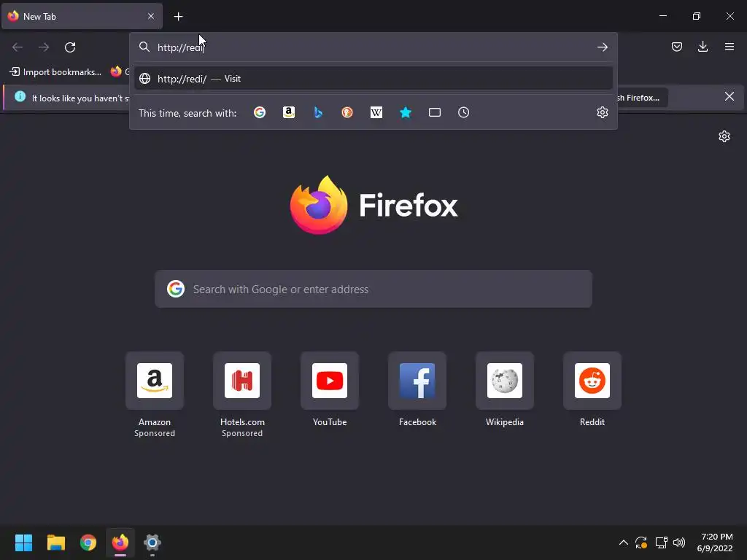Open the Windows Start menu

click(x=23, y=542)
